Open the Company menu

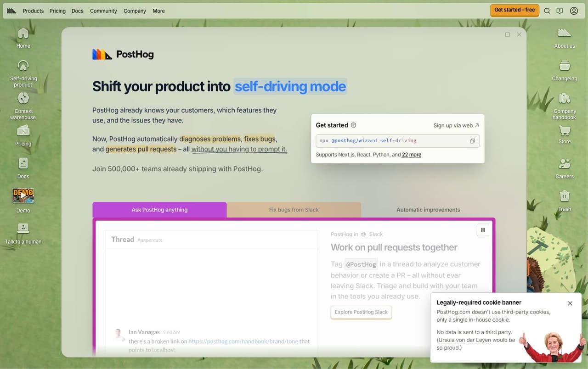[135, 11]
